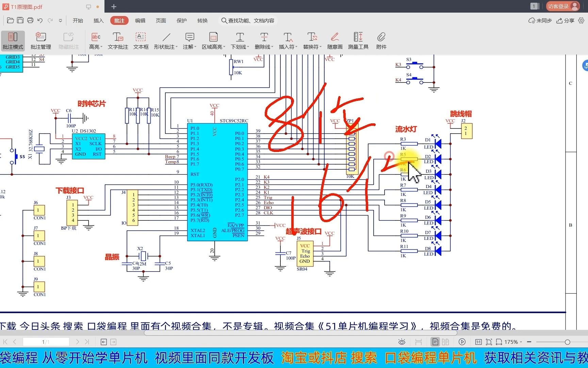
Task: Toggle continuous scrolling mode icon in status bar
Action: point(419,342)
